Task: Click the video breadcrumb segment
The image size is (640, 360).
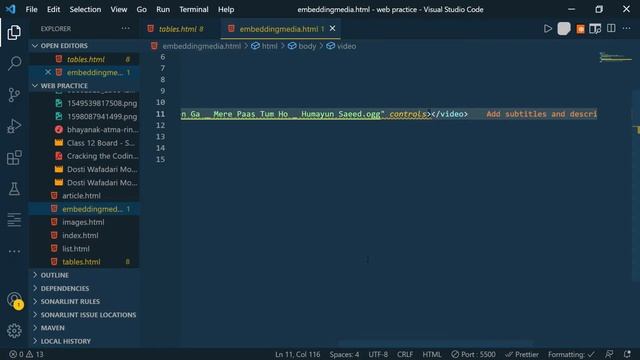Action: pos(341,46)
